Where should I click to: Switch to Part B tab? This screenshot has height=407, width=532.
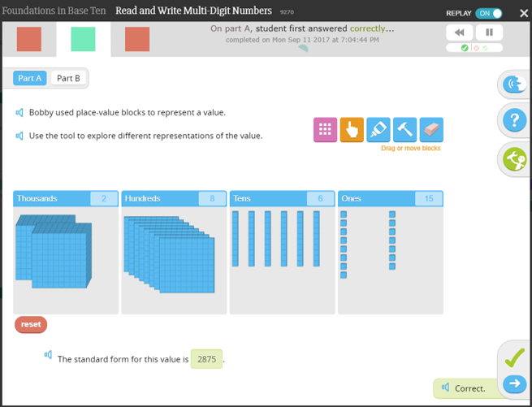[x=68, y=78]
